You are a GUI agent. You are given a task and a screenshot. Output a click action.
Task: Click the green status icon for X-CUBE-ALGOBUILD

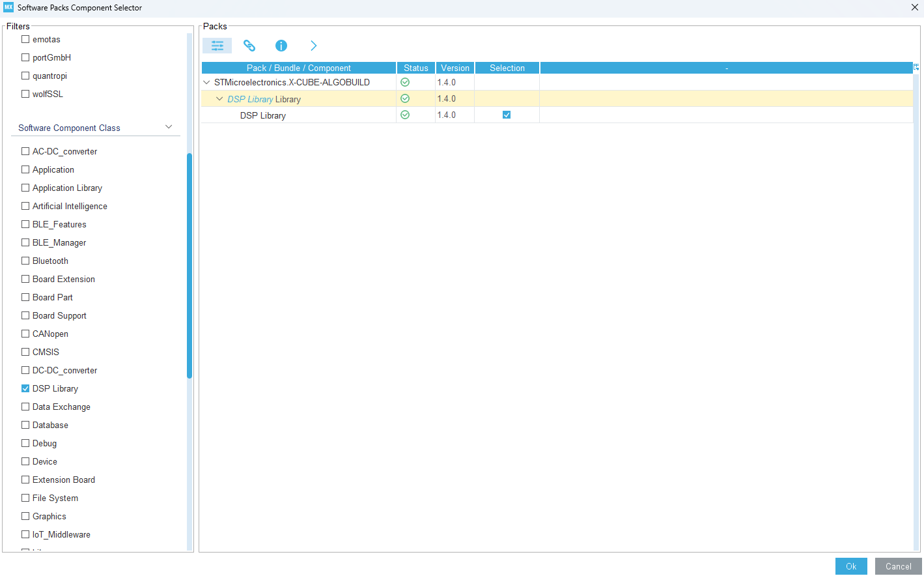tap(404, 82)
